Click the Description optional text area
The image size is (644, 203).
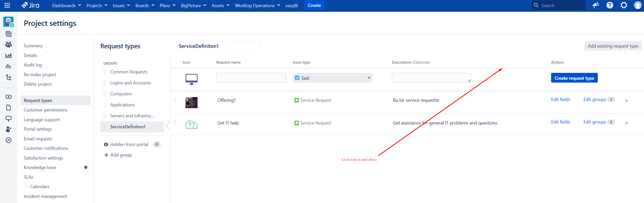[x=431, y=78]
